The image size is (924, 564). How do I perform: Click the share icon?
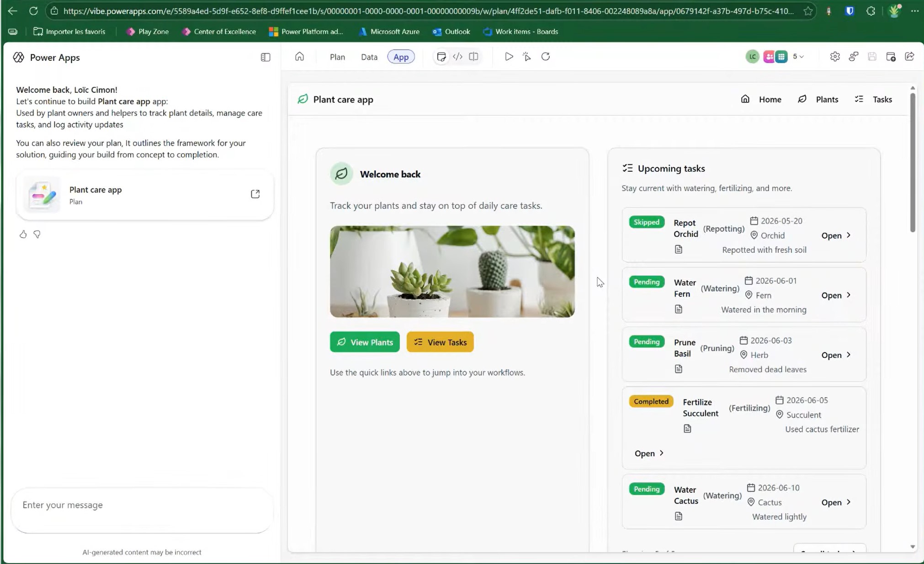pos(909,57)
